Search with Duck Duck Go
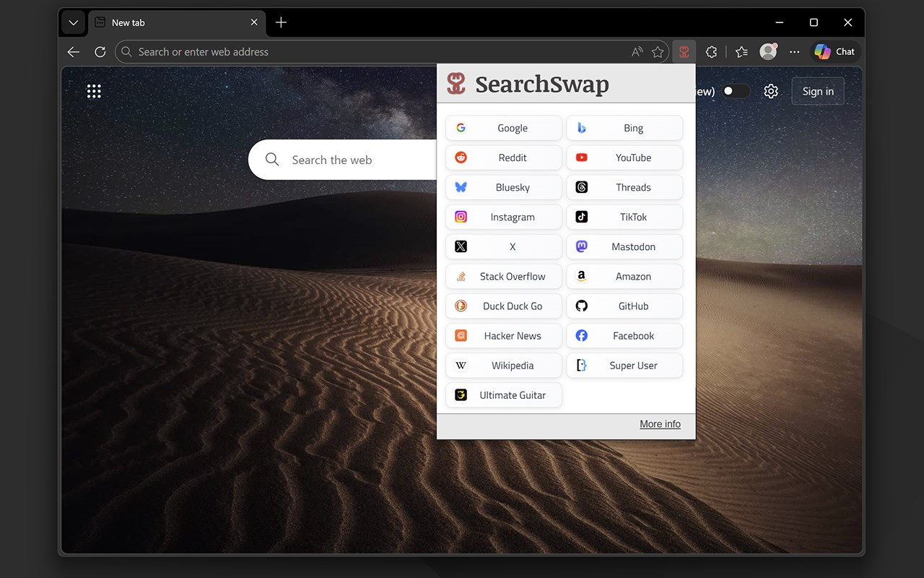The image size is (924, 578). tap(504, 306)
